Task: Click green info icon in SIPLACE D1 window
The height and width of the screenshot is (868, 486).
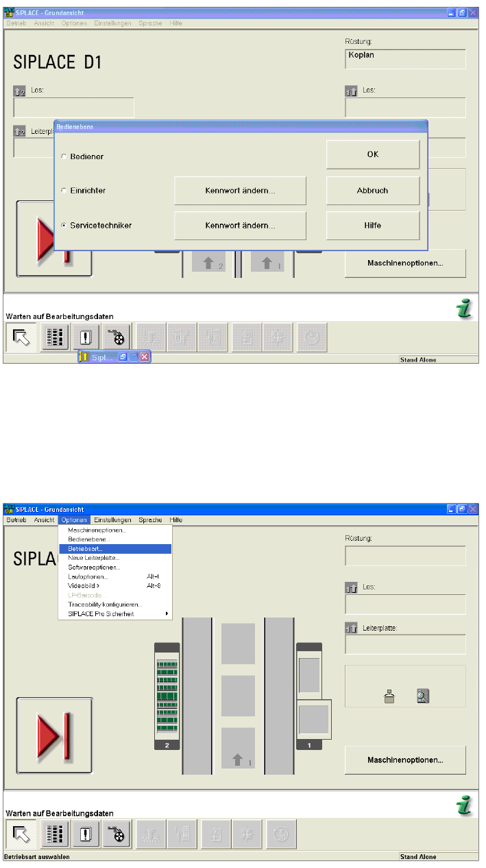Action: 465,309
